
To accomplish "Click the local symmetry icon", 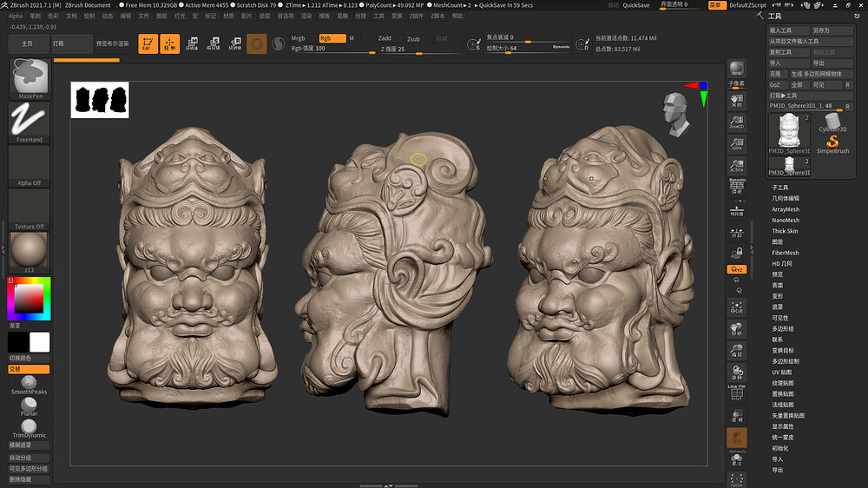I will tap(737, 233).
